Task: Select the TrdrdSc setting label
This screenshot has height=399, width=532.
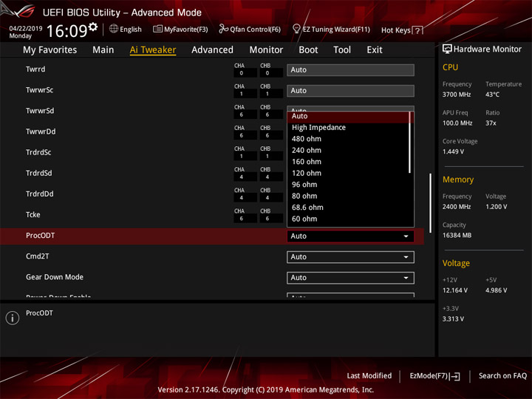Action: [38, 152]
